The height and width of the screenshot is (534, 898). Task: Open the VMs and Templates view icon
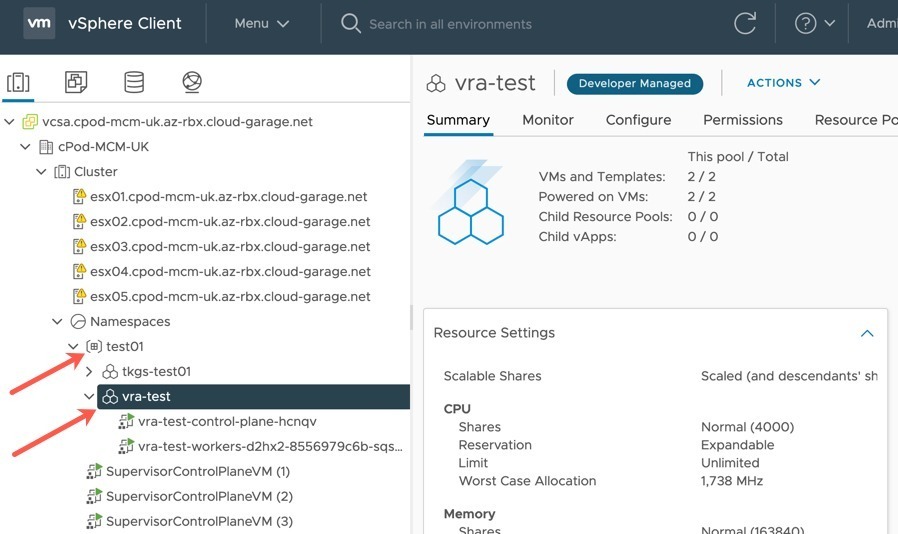click(x=76, y=82)
